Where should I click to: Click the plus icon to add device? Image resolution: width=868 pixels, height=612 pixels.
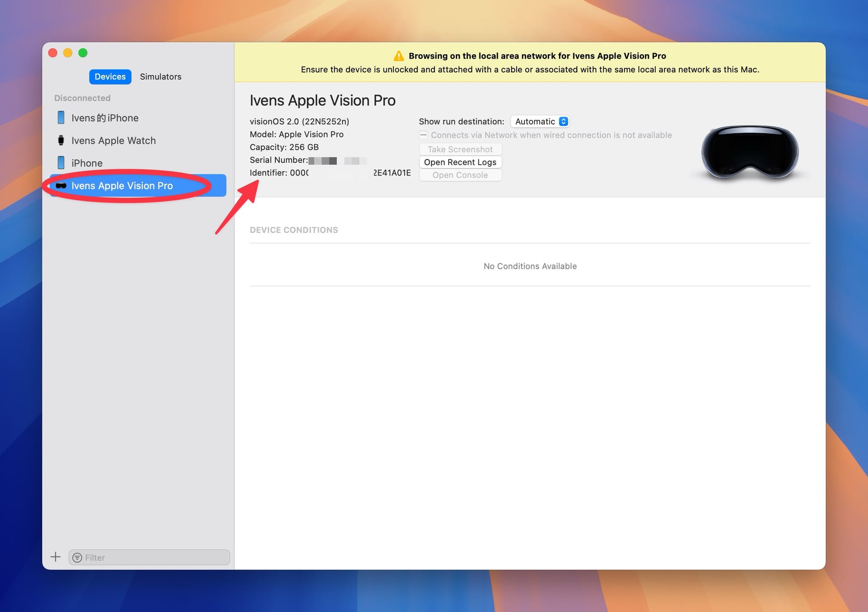coord(55,557)
